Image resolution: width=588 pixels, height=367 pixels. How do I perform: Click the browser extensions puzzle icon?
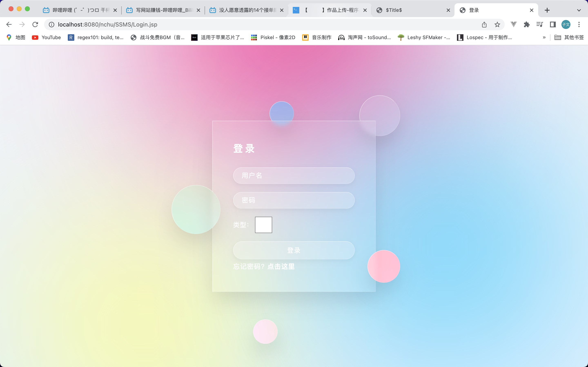(527, 24)
